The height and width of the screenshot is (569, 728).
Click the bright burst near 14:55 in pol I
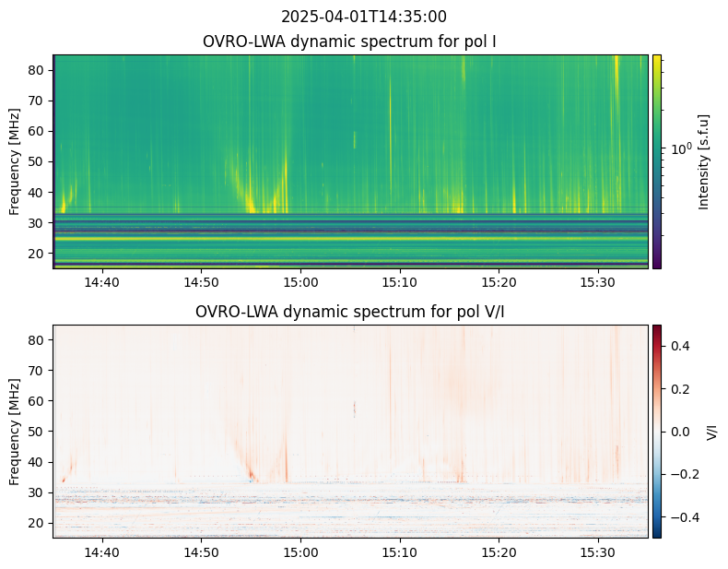(x=250, y=203)
